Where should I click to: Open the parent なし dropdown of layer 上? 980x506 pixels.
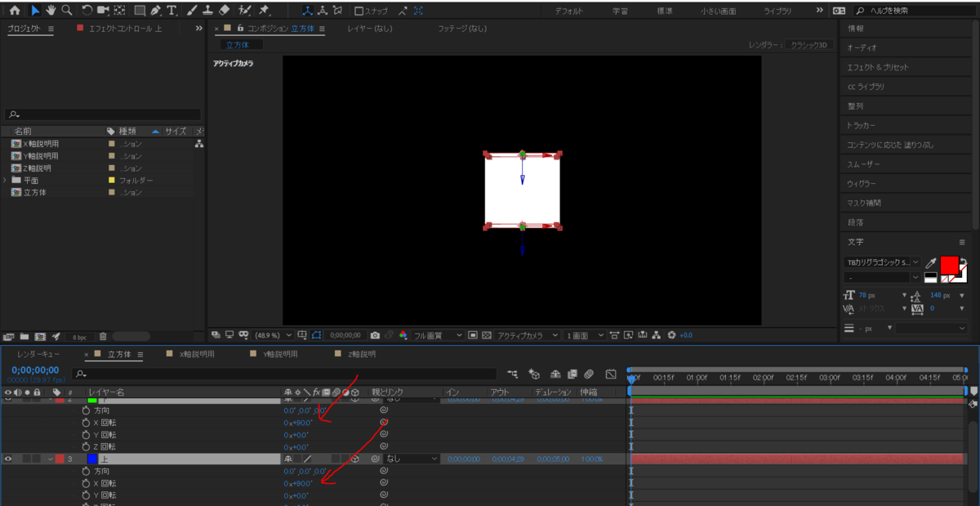click(x=410, y=459)
